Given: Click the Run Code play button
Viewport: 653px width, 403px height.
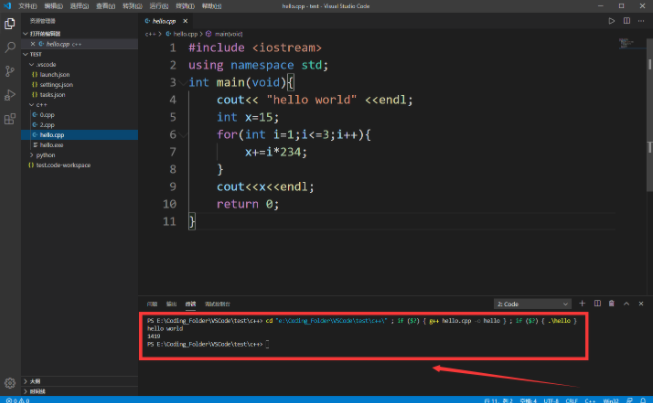Looking at the screenshot, I should (x=612, y=20).
